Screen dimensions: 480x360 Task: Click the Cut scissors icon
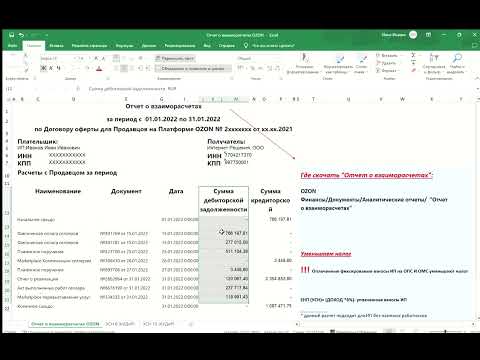tap(26, 55)
